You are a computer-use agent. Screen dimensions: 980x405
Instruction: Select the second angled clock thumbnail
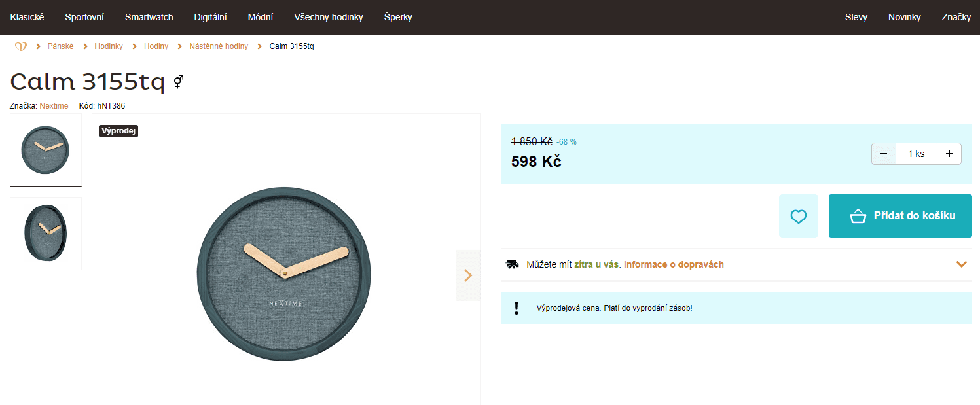pyautogui.click(x=46, y=234)
